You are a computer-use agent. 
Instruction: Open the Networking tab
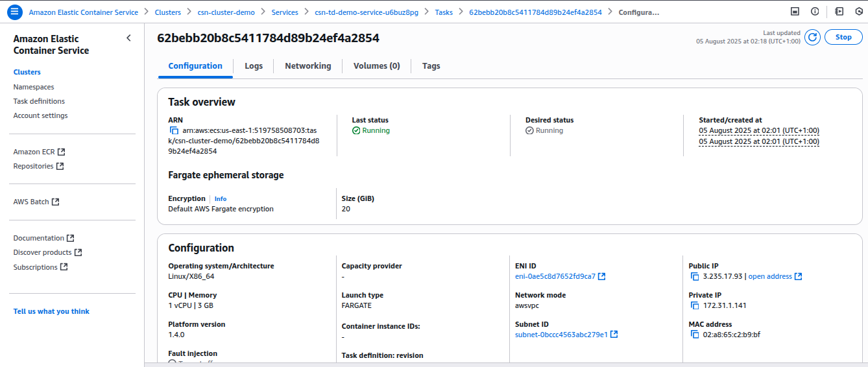[308, 65]
